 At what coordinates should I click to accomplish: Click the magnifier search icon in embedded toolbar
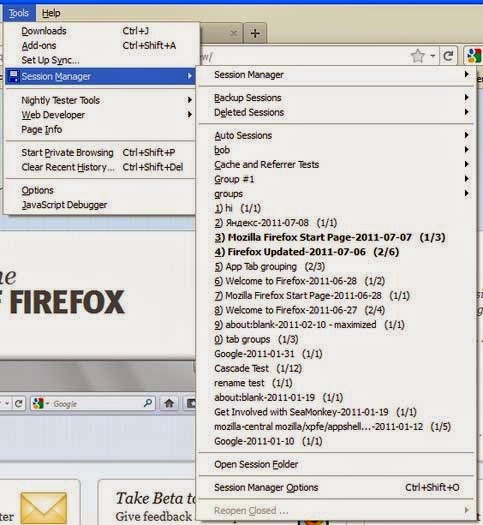click(x=148, y=403)
